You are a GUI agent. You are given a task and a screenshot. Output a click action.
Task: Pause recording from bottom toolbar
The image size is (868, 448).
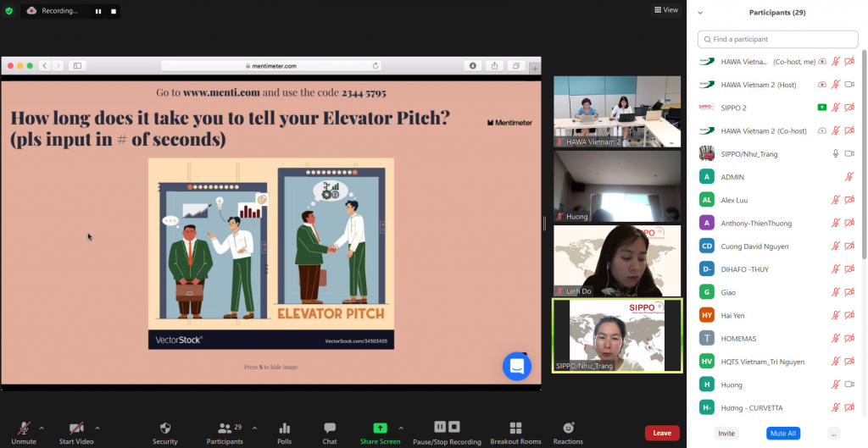(x=440, y=427)
